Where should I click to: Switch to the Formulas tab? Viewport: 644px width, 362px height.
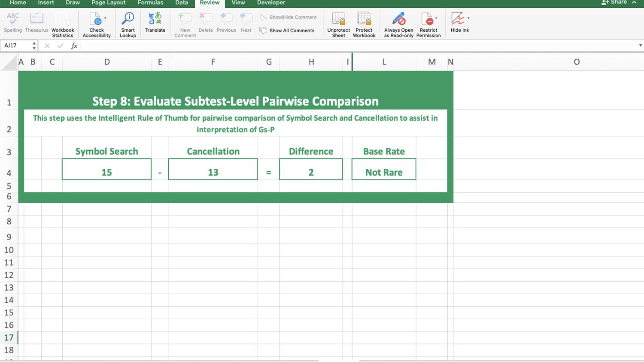[x=150, y=3]
